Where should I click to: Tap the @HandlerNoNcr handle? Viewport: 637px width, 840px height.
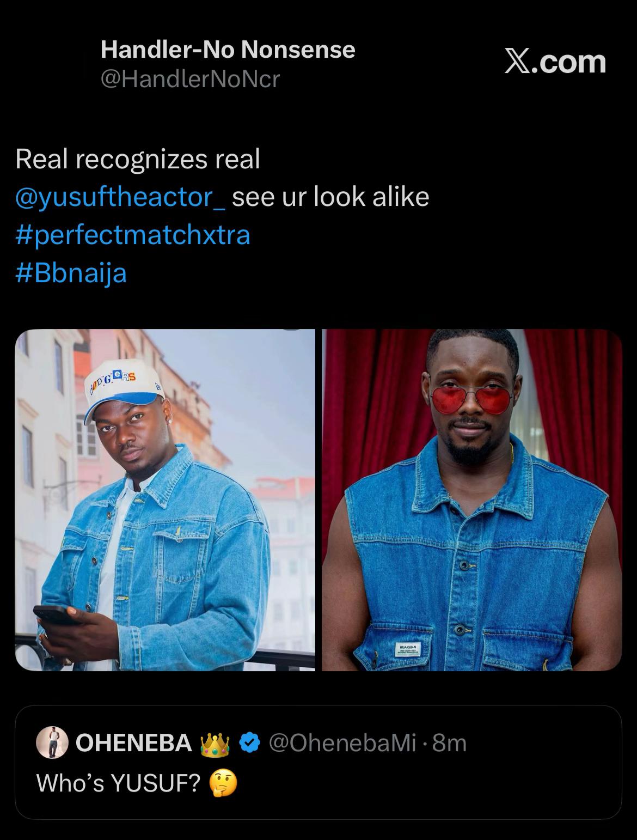(x=190, y=80)
